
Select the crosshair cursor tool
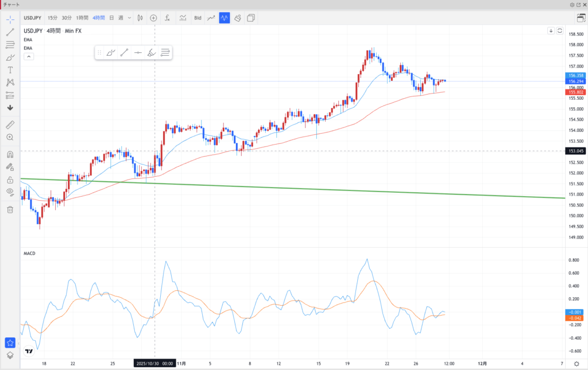click(x=10, y=19)
